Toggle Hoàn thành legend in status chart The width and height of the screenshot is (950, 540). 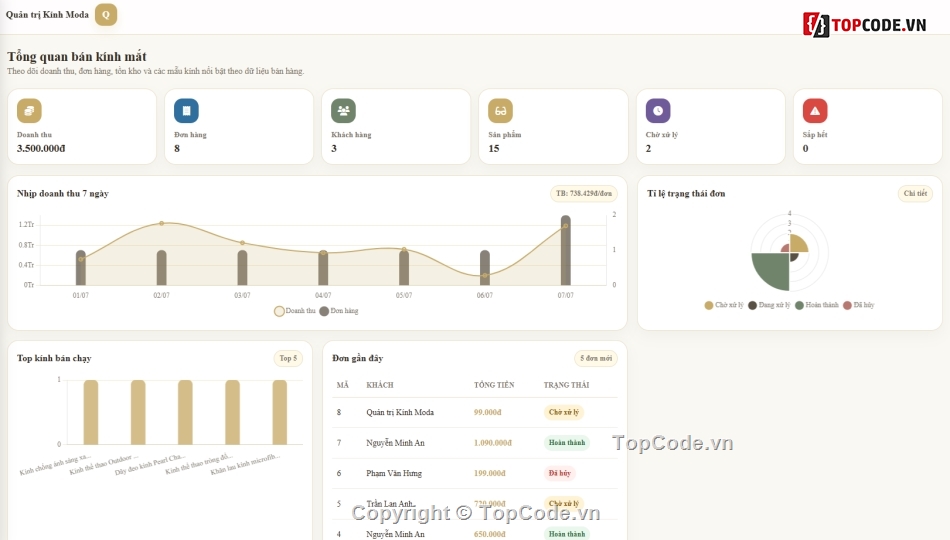(817, 305)
